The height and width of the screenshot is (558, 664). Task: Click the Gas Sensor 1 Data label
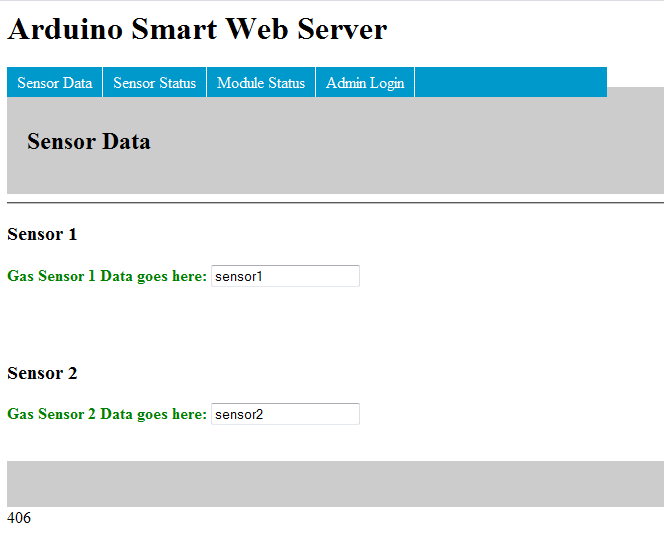coord(107,276)
